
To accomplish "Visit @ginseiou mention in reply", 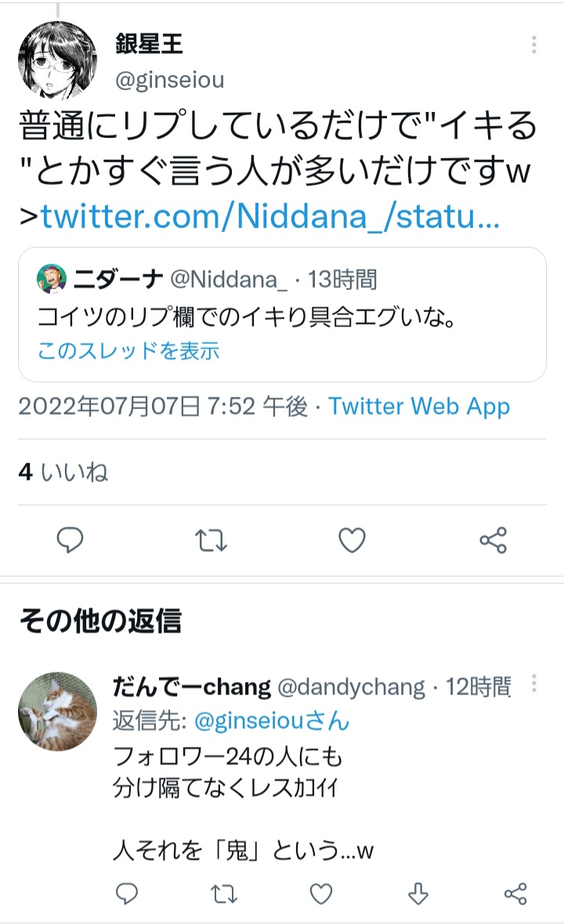I will pyautogui.click(x=271, y=720).
